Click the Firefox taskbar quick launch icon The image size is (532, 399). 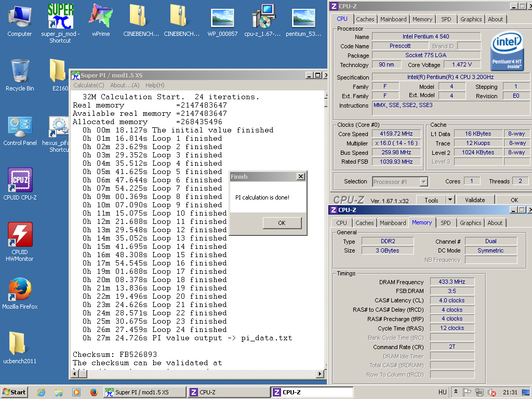click(94, 392)
